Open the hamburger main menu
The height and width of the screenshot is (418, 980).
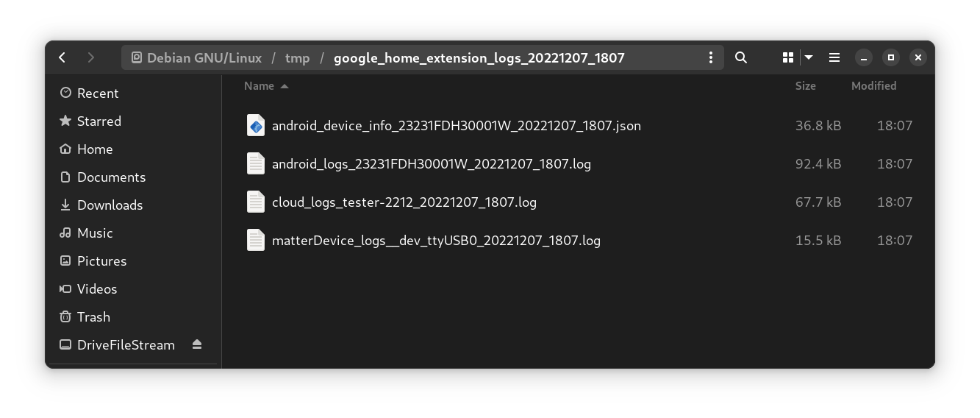834,57
